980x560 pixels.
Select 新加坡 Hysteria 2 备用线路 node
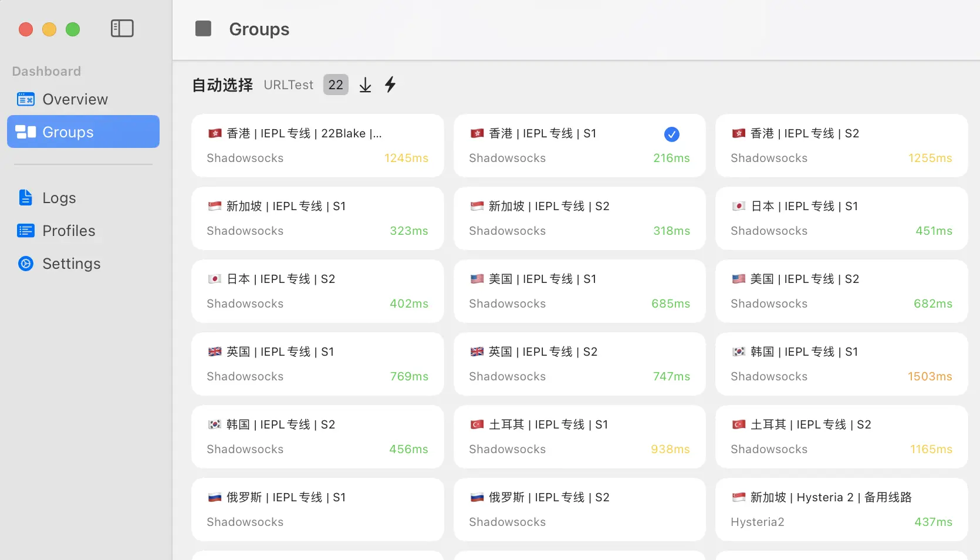click(x=841, y=510)
